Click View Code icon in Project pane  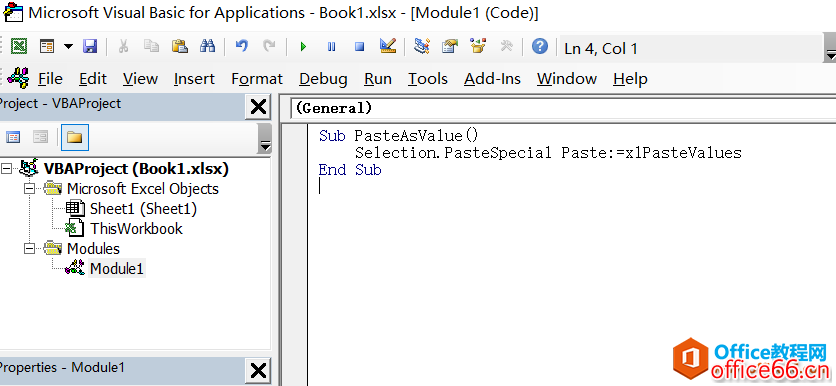pyautogui.click(x=13, y=138)
